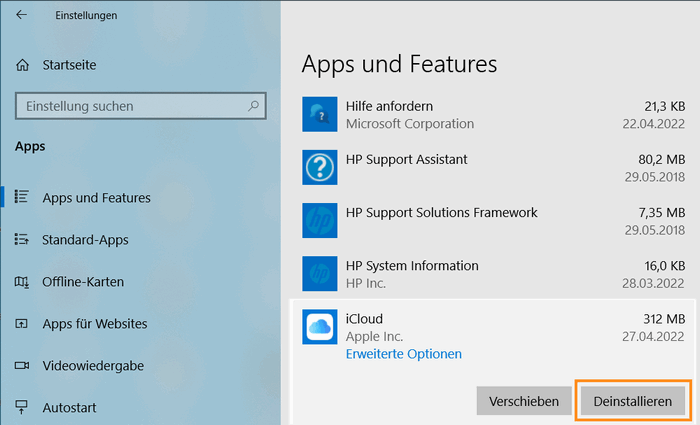Image resolution: width=700 pixels, height=425 pixels.
Task: Click the 312 MB size value
Action: (x=664, y=319)
